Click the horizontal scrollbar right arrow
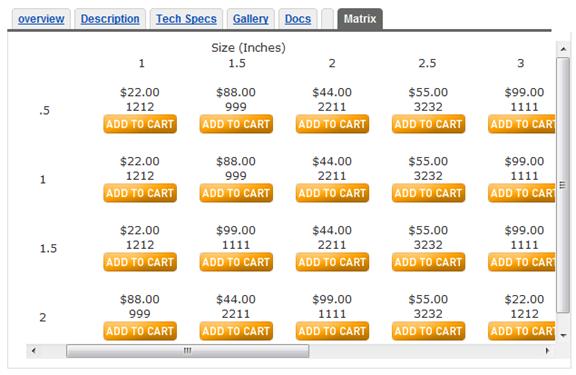This screenshot has width=576, height=375. click(547, 351)
